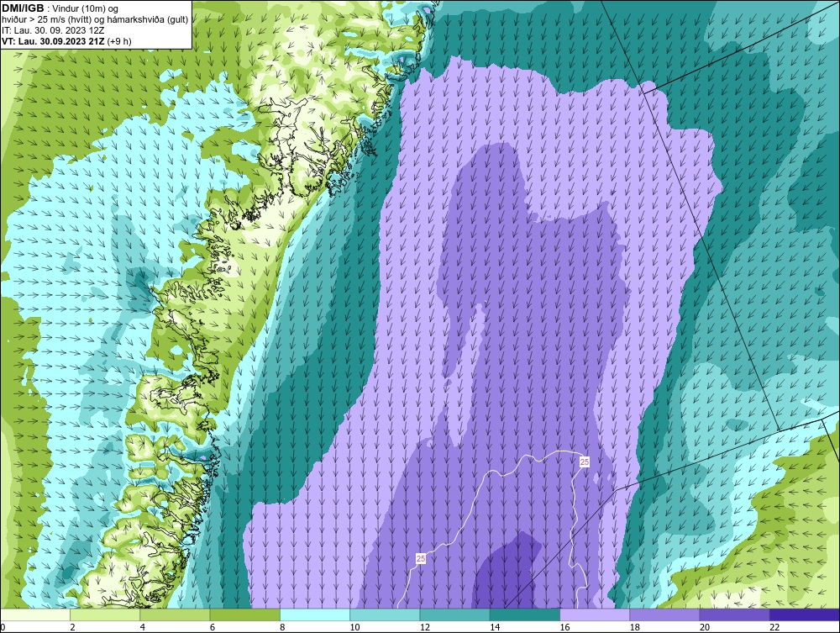Click the 18–20 m/s purple legend swatch
Image resolution: width=840 pixels, height=633 pixels.
[664, 615]
